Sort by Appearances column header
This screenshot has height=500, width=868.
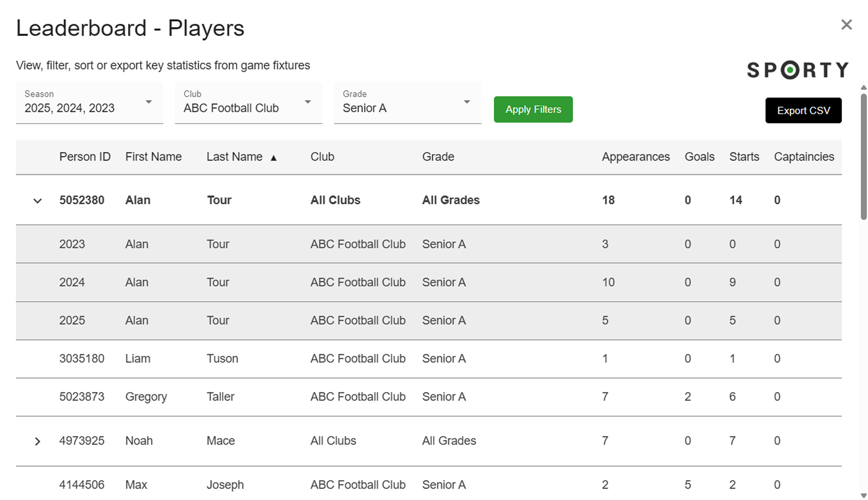(x=636, y=157)
